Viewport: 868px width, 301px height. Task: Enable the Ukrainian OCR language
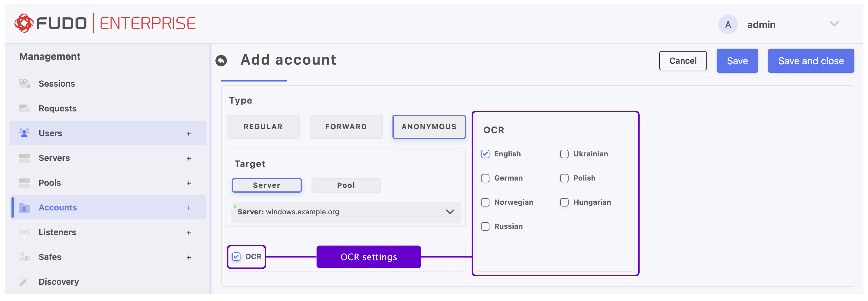click(x=564, y=154)
